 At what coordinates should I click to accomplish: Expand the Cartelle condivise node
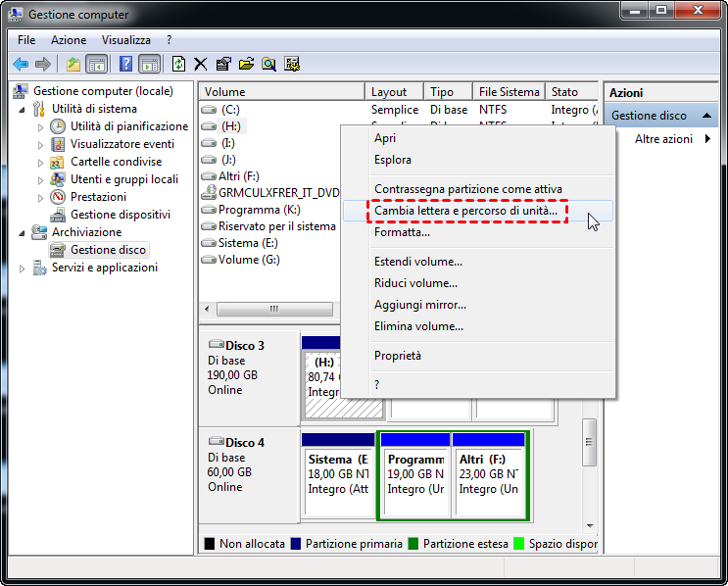[x=40, y=163]
